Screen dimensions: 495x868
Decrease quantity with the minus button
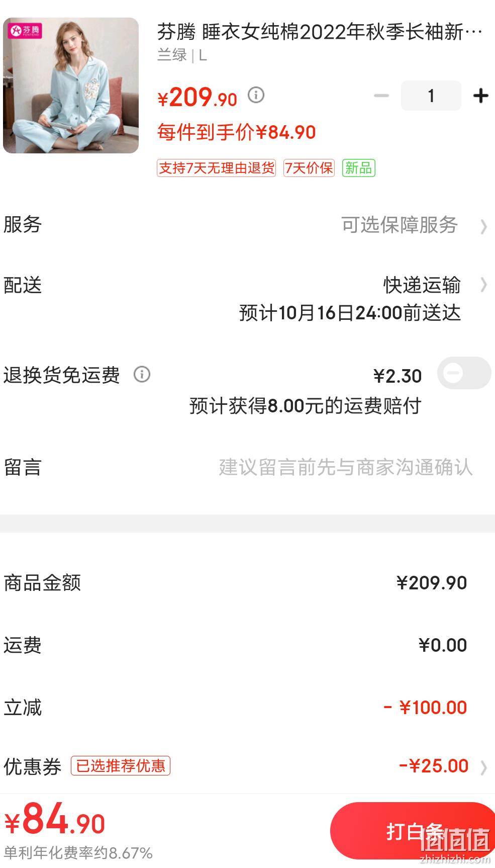[381, 96]
